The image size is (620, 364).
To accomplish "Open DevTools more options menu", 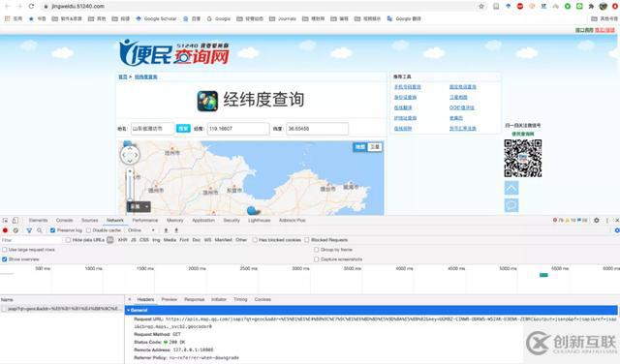I will pos(607,220).
